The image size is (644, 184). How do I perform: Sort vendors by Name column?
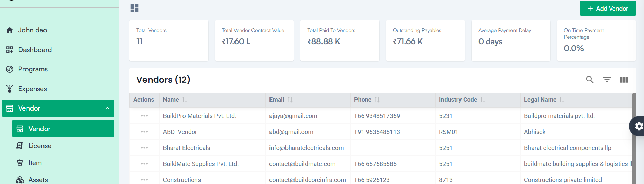coord(185,100)
